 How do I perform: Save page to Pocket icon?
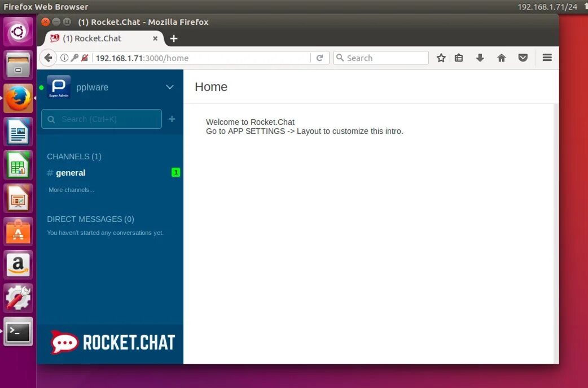pyautogui.click(x=523, y=58)
